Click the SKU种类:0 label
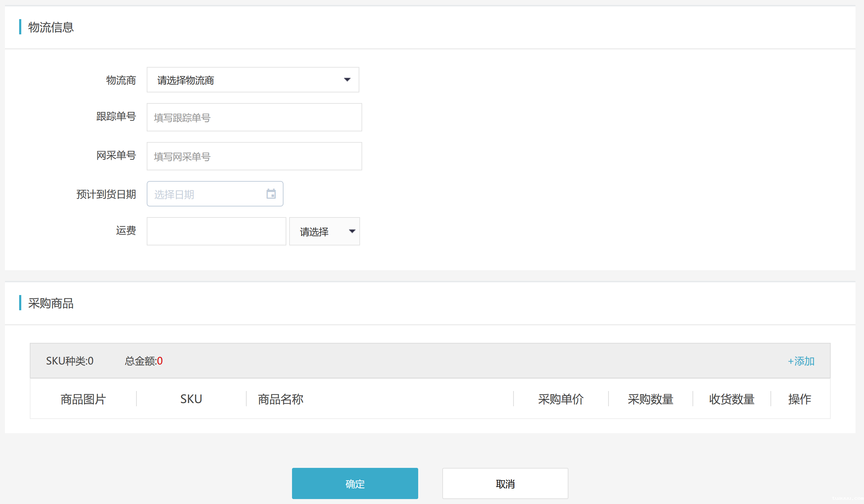The image size is (864, 504). [69, 361]
